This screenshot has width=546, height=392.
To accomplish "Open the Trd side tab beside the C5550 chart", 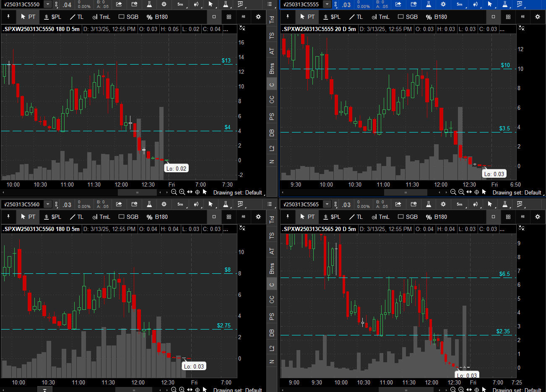I will 272,19.
